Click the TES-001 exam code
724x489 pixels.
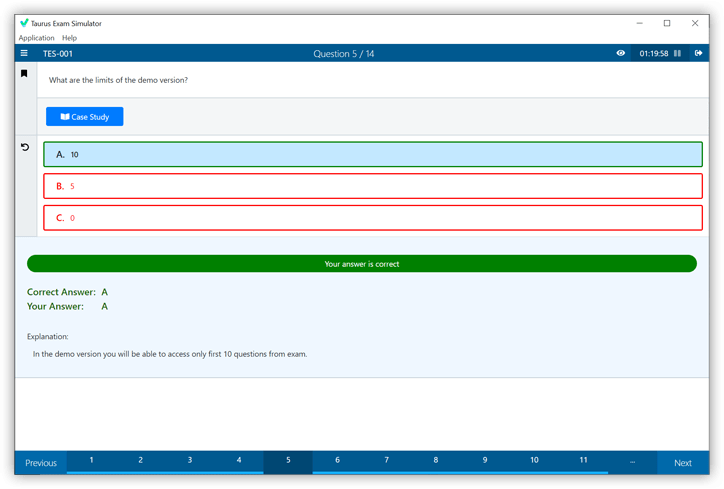[x=58, y=54]
